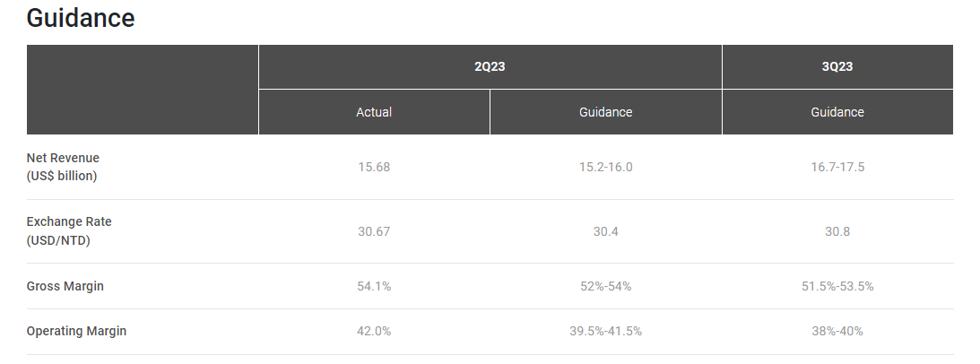The image size is (980, 364).
Task: Click the 15.2-16.0 revenue guidance cell
Action: tap(605, 167)
